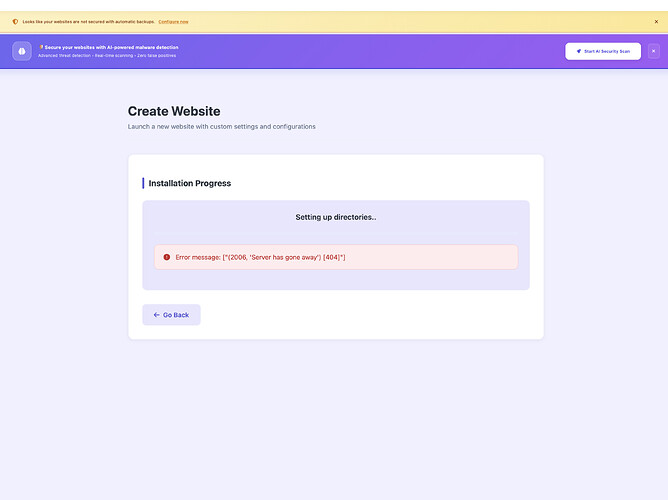The image size is (668, 500).
Task: Close the purple malware detection banner
Action: (654, 51)
